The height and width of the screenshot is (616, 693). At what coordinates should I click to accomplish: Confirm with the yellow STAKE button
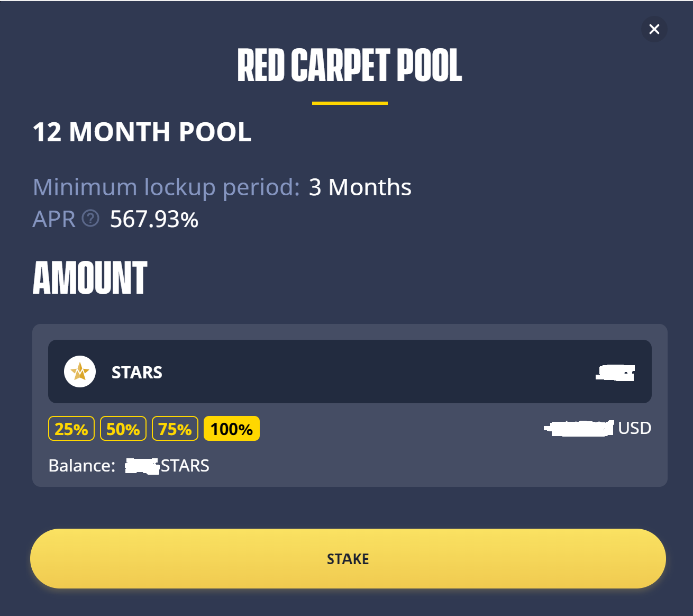tap(348, 558)
